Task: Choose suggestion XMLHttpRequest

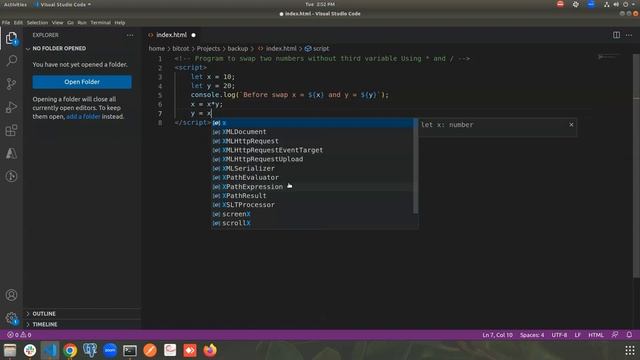Action: (313, 141)
